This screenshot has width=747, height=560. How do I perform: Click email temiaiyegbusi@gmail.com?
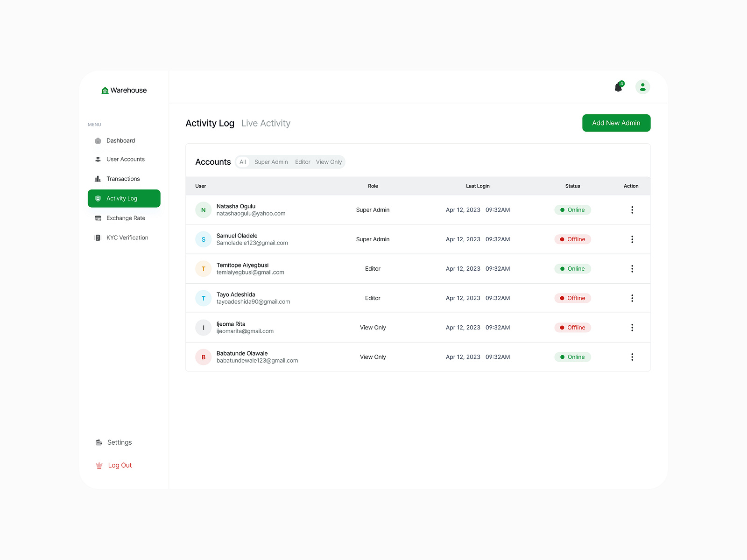click(x=250, y=273)
